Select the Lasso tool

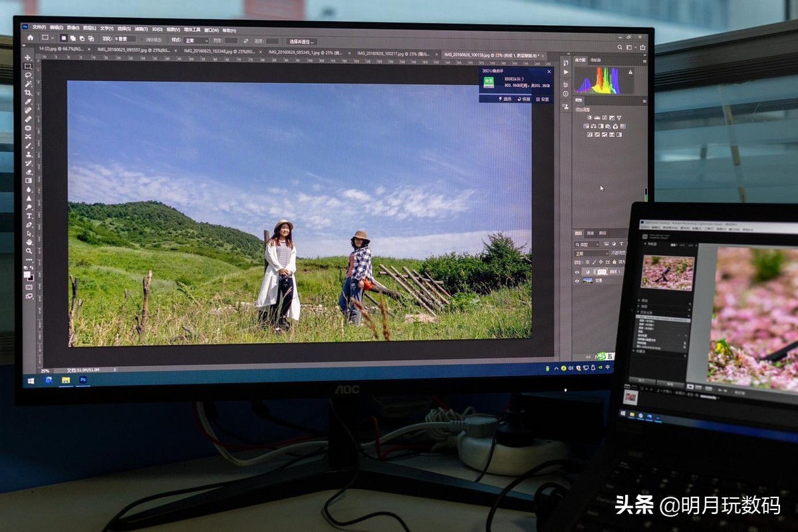[x=29, y=74]
